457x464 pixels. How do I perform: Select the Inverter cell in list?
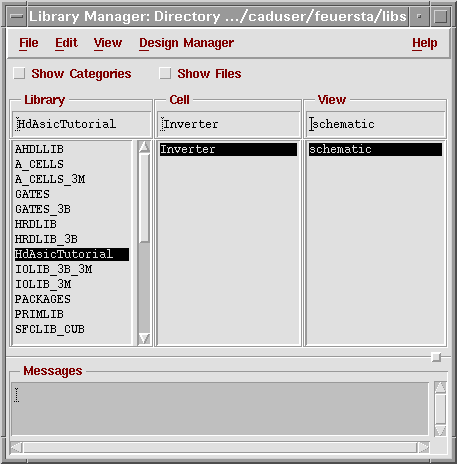click(228, 149)
